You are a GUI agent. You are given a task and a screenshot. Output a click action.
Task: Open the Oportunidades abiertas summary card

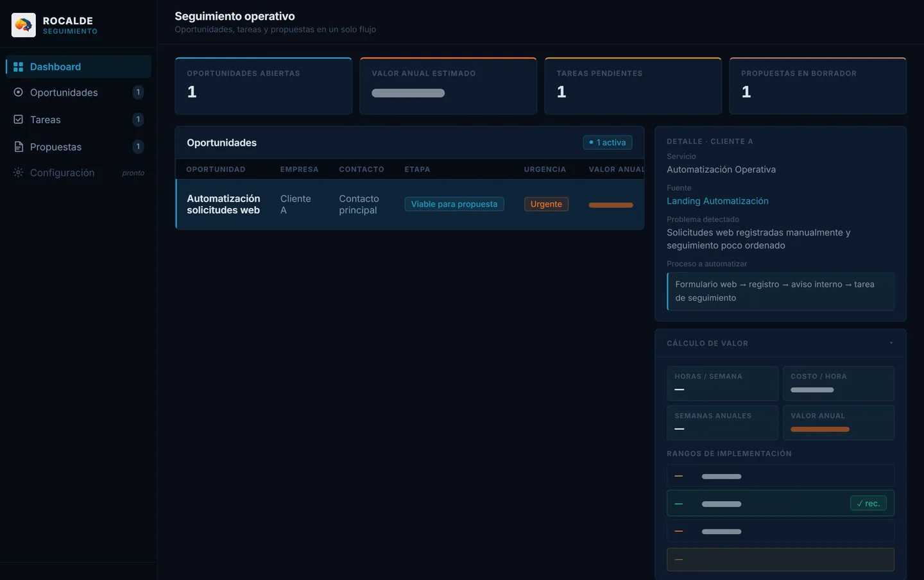pyautogui.click(x=264, y=86)
